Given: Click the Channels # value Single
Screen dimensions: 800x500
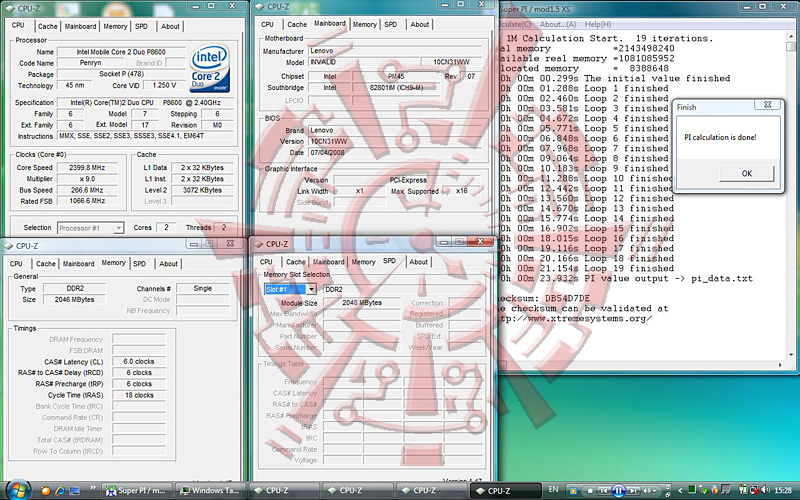Looking at the screenshot, I should pyautogui.click(x=203, y=288).
